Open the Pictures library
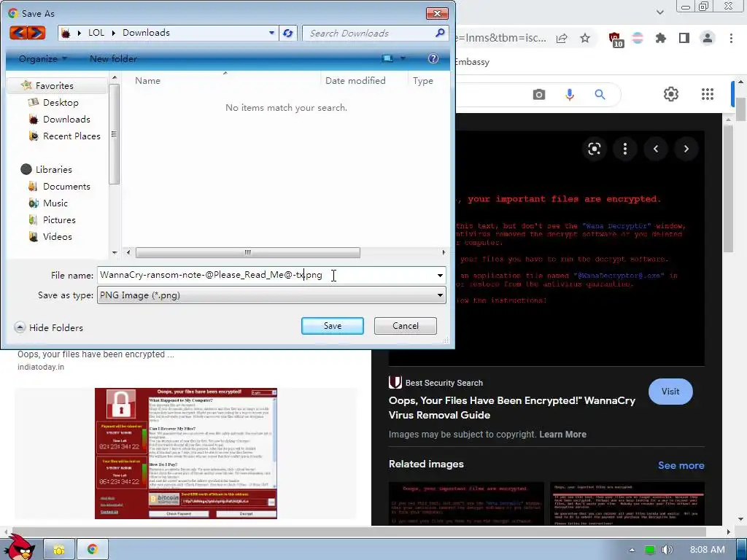This screenshot has height=560, width=747. [59, 220]
